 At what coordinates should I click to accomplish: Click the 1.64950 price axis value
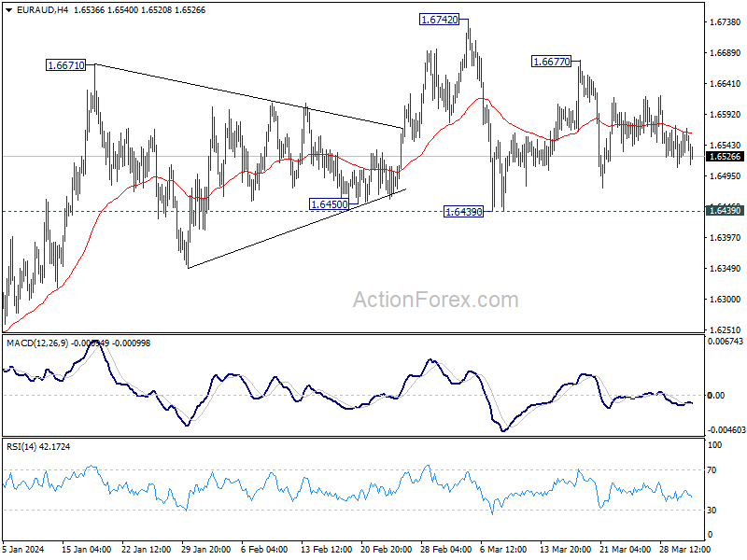click(726, 176)
